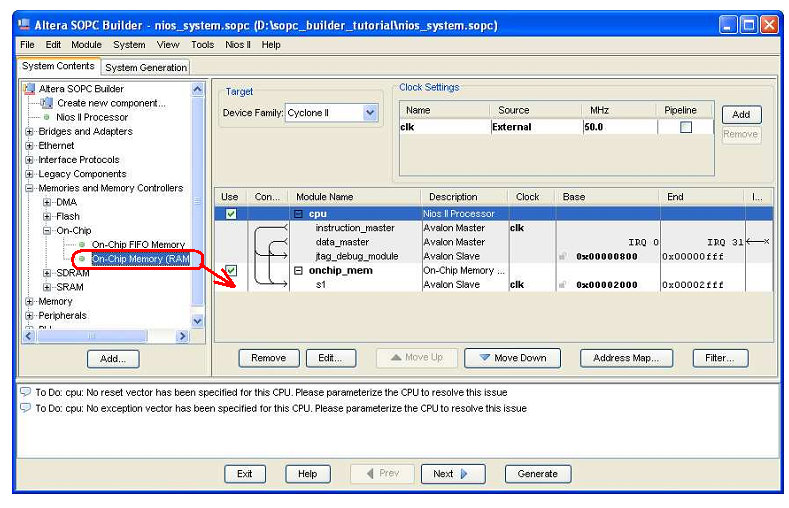Expand Interface Protocols category
The image size is (789, 508).
[29, 160]
